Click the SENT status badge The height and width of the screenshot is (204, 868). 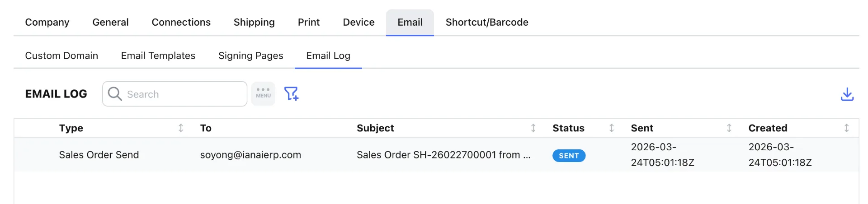tap(569, 155)
